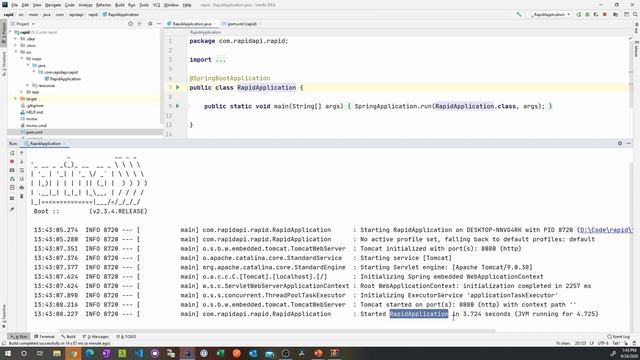Expand the .idea folder

pyautogui.click(x=16, y=39)
